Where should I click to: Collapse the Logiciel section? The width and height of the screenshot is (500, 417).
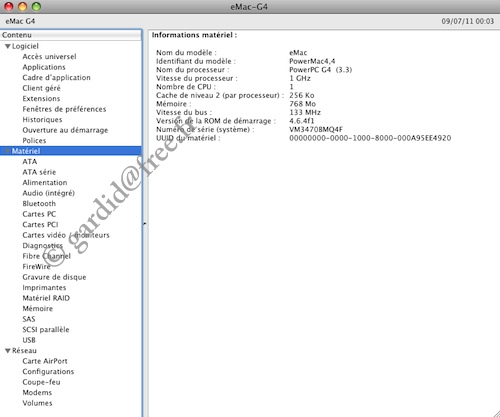(8, 46)
